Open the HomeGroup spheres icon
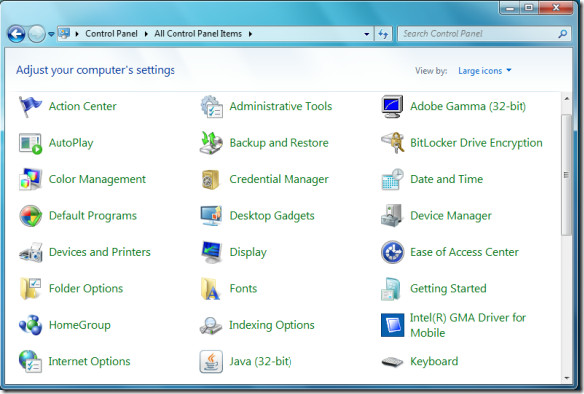This screenshot has height=394, width=584. point(31,325)
